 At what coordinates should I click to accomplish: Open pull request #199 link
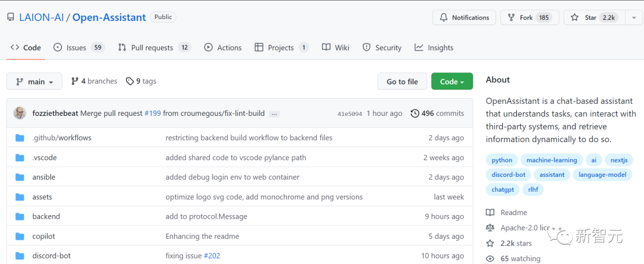152,113
